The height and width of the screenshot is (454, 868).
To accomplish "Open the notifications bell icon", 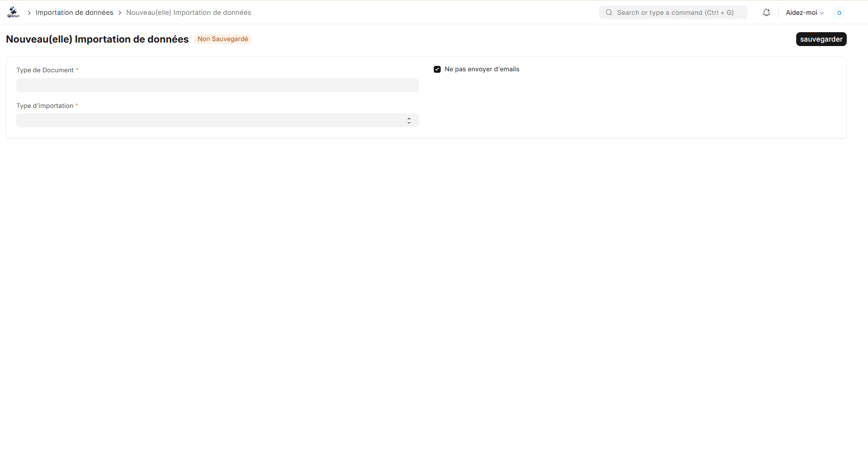I will click(766, 12).
